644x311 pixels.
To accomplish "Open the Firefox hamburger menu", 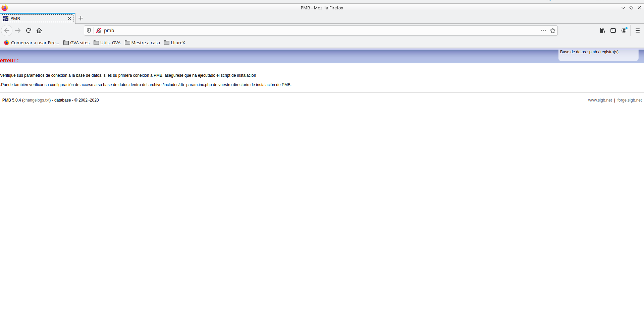I will [638, 30].
